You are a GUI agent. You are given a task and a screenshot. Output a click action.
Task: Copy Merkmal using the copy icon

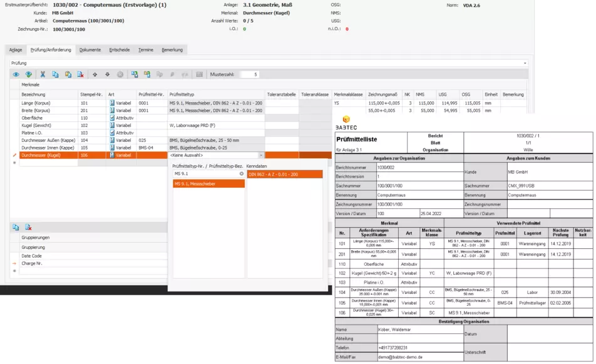(x=55, y=74)
